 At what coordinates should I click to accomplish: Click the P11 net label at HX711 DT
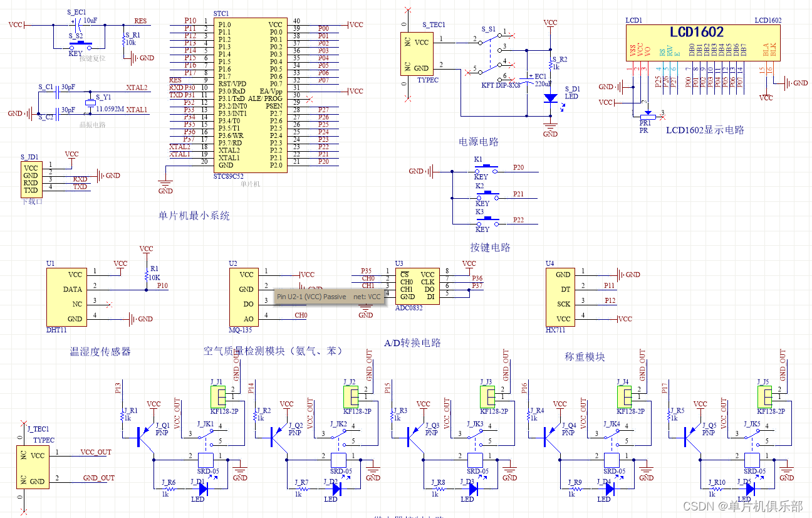click(610, 285)
